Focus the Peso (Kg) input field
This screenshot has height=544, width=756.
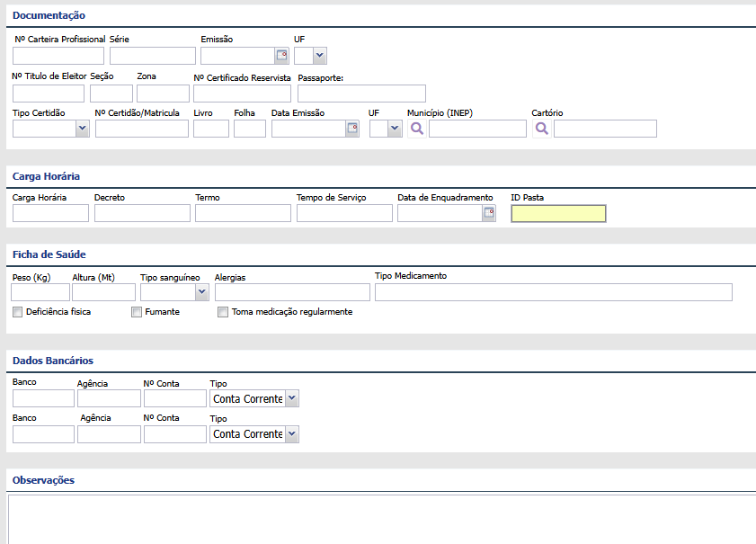coord(40,292)
